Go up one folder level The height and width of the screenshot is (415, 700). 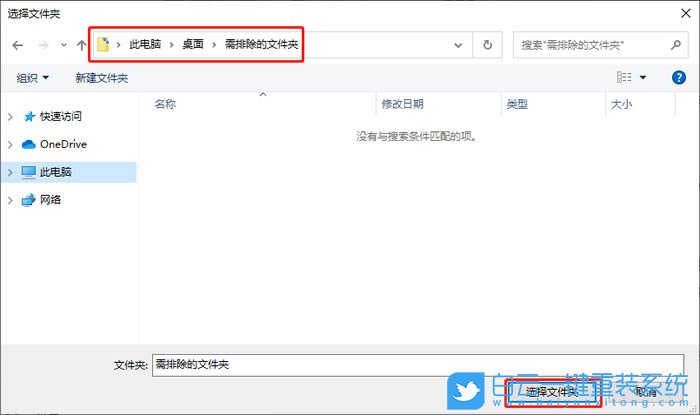(x=81, y=45)
